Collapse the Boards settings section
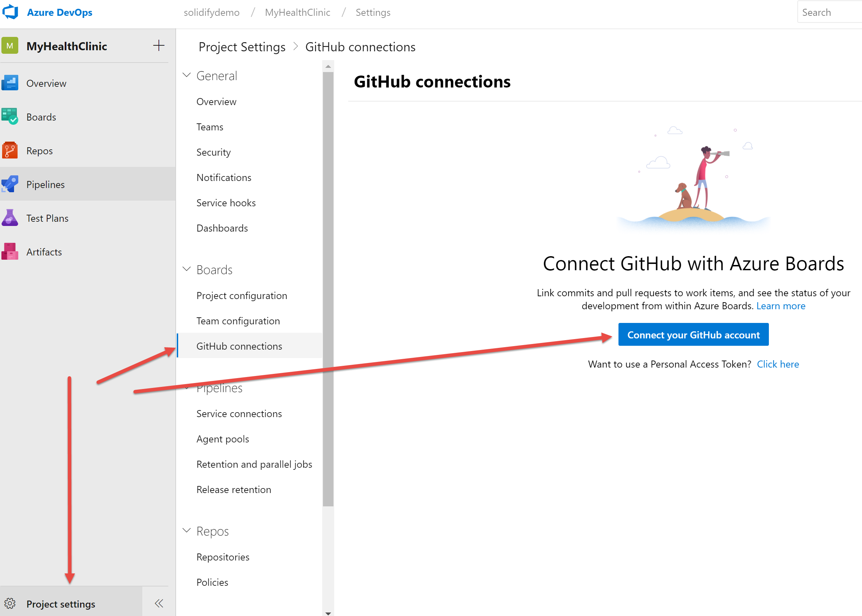The width and height of the screenshot is (862, 616). pos(187,269)
